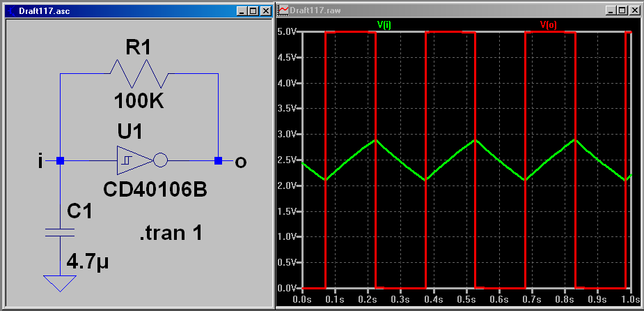
Task: Maximize the Draft117.raw waveform window
Action: tap(622, 10)
